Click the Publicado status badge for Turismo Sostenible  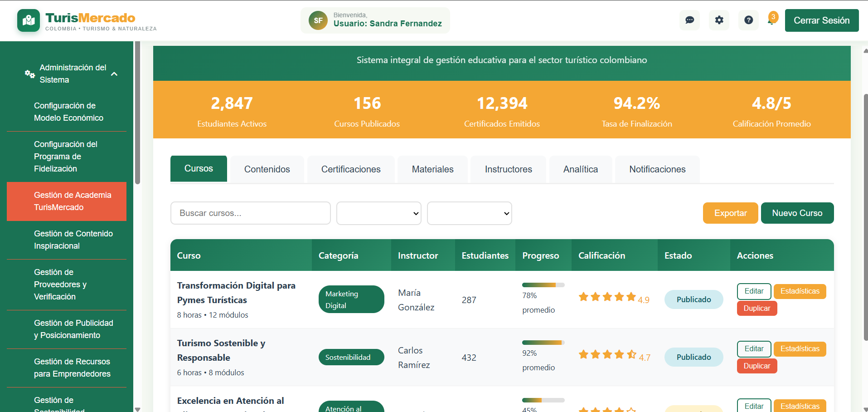pos(693,357)
